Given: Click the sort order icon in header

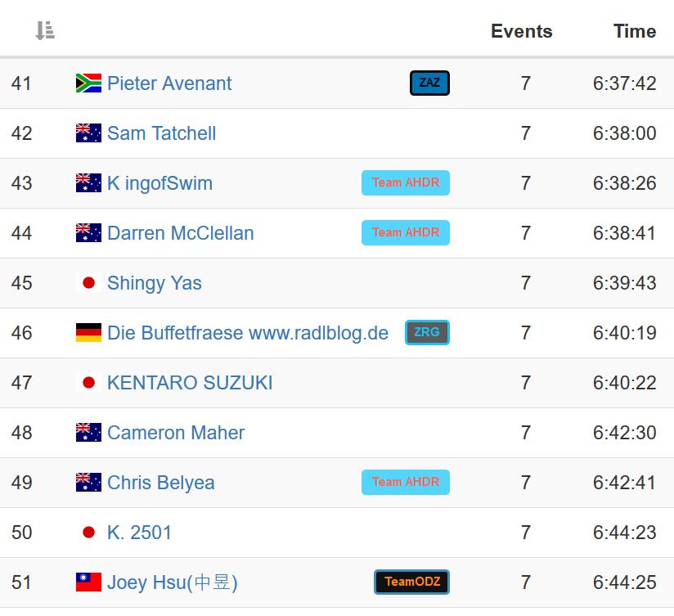Looking at the screenshot, I should [x=45, y=31].
